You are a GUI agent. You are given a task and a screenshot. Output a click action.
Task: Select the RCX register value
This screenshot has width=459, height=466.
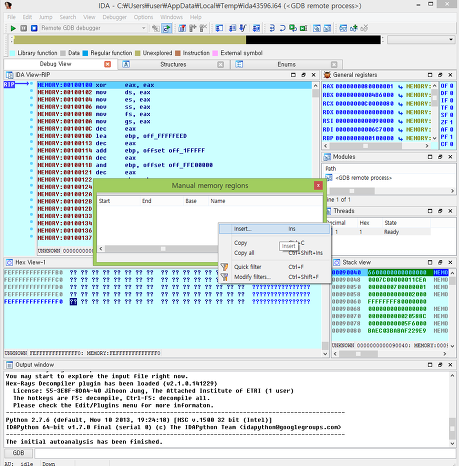364,104
